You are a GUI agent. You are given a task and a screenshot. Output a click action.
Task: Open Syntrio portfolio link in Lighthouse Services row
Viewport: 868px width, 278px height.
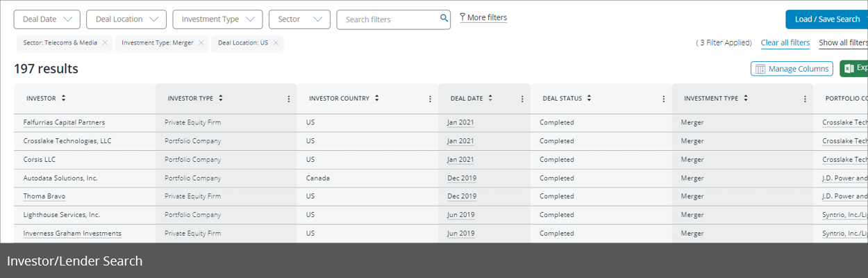(x=845, y=215)
